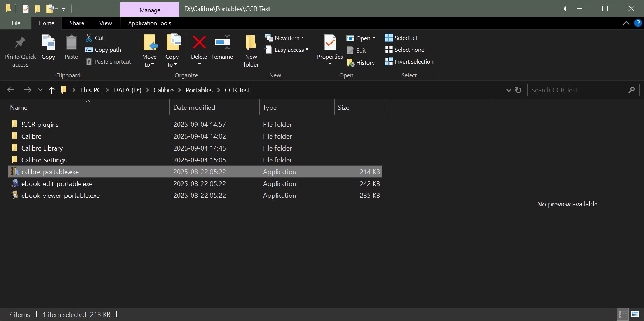The height and width of the screenshot is (321, 644).
Task: Expand the address bar history dropdown
Action: (508, 90)
